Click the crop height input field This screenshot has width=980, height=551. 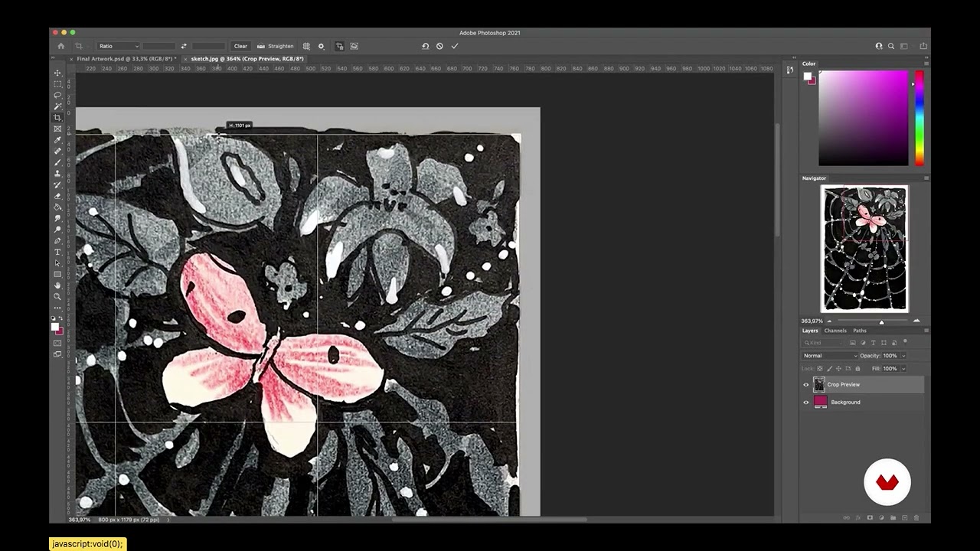pos(208,46)
